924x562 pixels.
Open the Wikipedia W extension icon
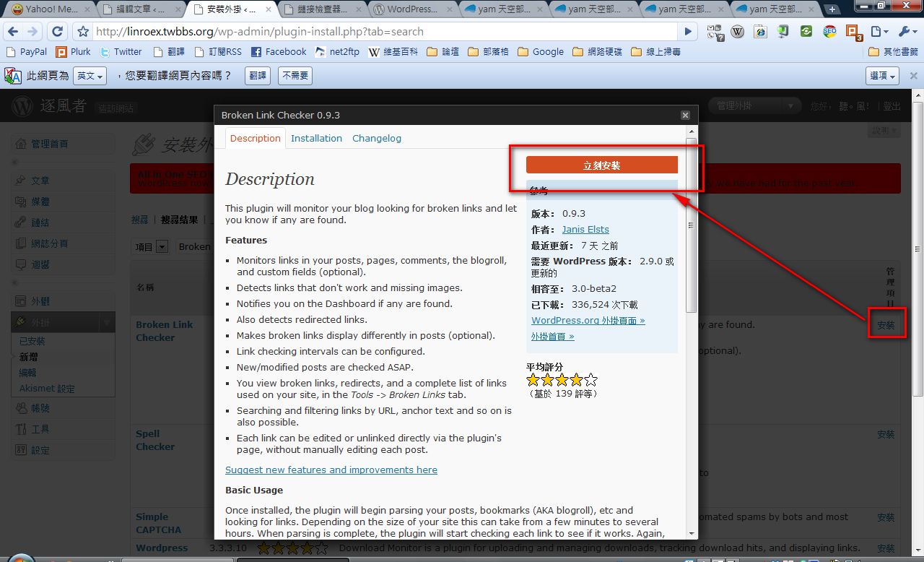tap(738, 32)
